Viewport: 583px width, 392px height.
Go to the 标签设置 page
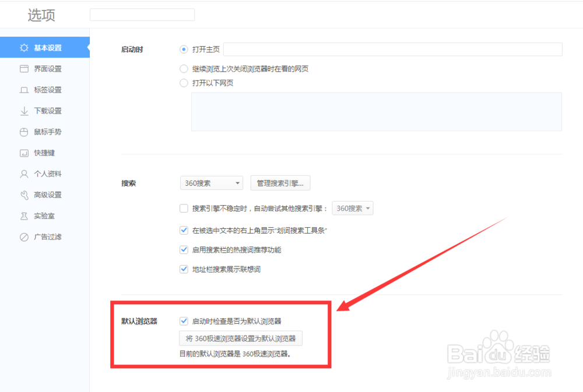point(45,90)
